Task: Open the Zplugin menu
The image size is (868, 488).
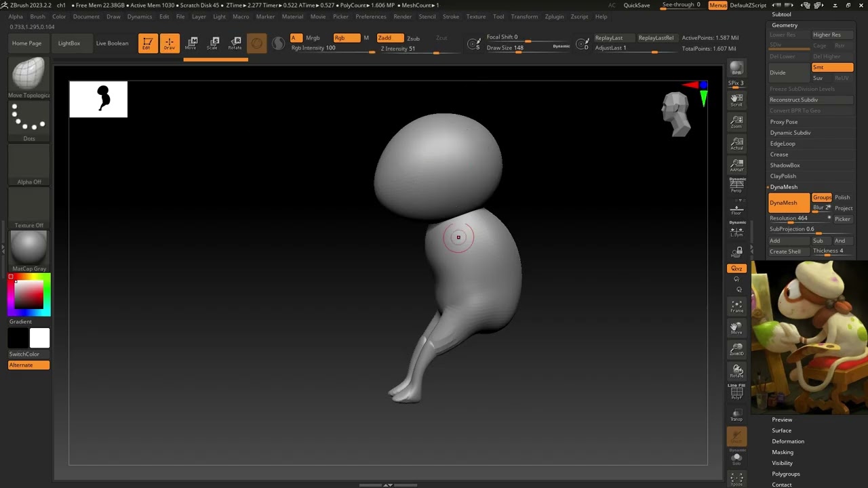Action: [x=554, y=16]
